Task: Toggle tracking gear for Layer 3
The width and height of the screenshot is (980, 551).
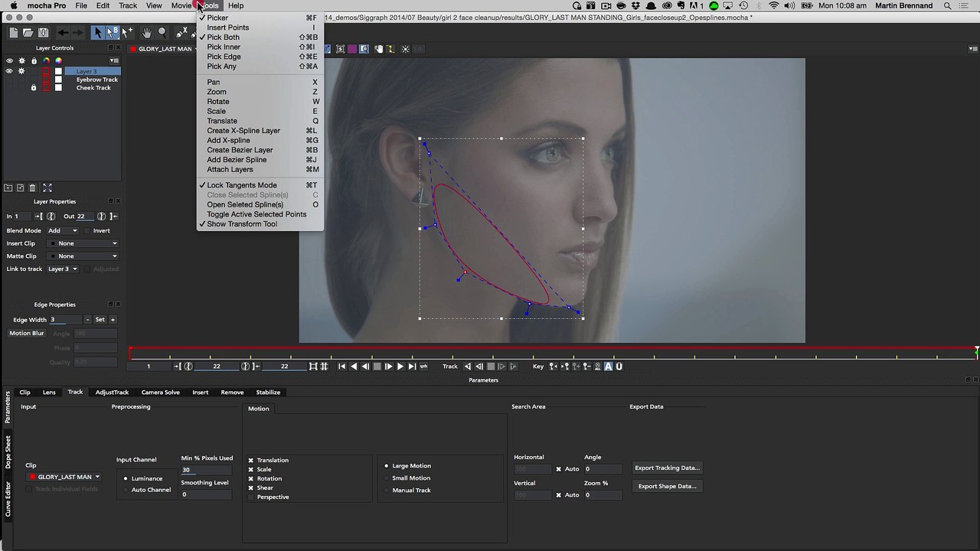Action: [21, 71]
